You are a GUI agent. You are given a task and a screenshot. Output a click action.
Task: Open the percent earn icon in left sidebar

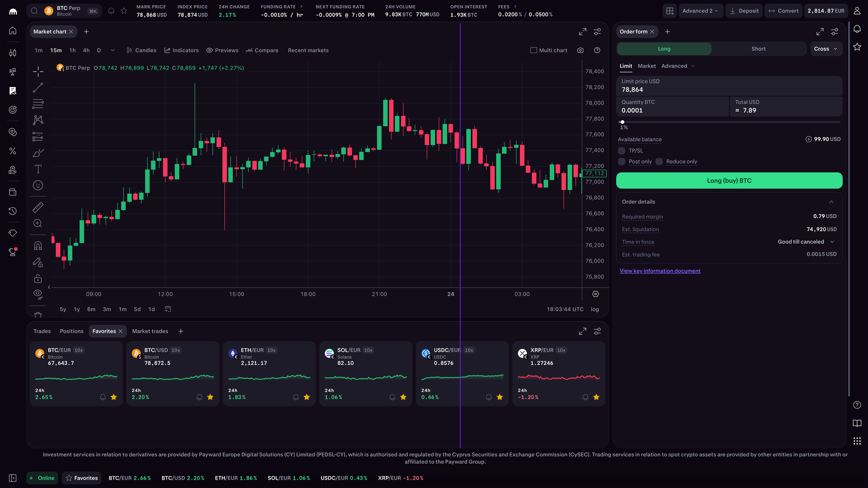pyautogui.click(x=12, y=151)
